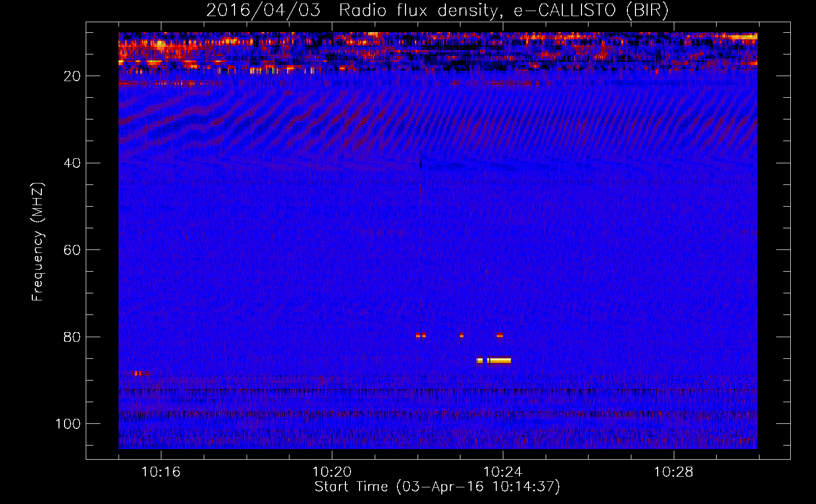Click the '60' frequency tick label
Screen dimensions: 816x504
(x=73, y=250)
